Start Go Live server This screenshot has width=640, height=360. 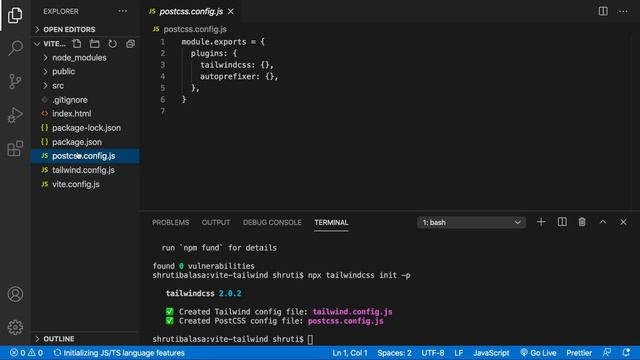(x=538, y=353)
